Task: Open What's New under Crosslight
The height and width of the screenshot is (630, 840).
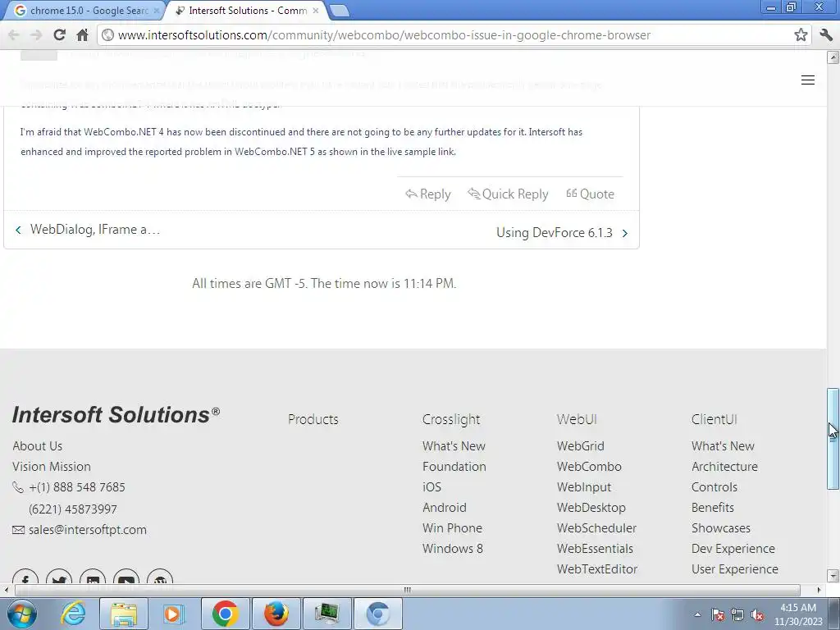Action: click(454, 446)
